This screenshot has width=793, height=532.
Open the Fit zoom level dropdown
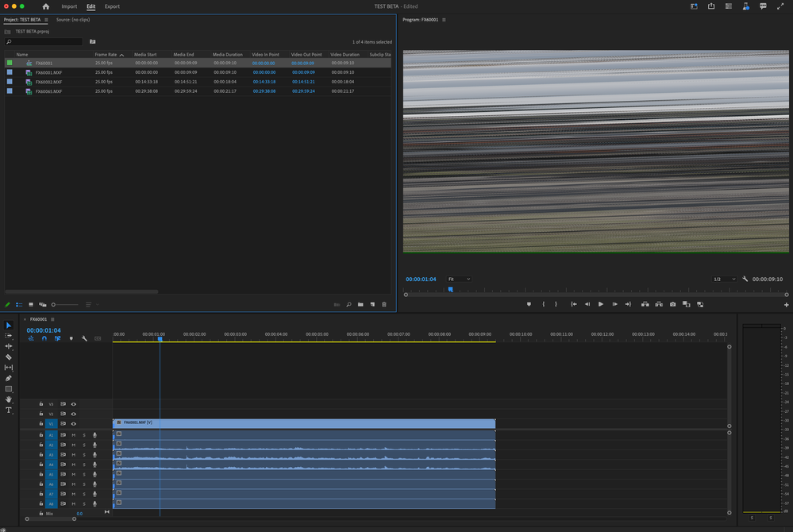(x=458, y=279)
